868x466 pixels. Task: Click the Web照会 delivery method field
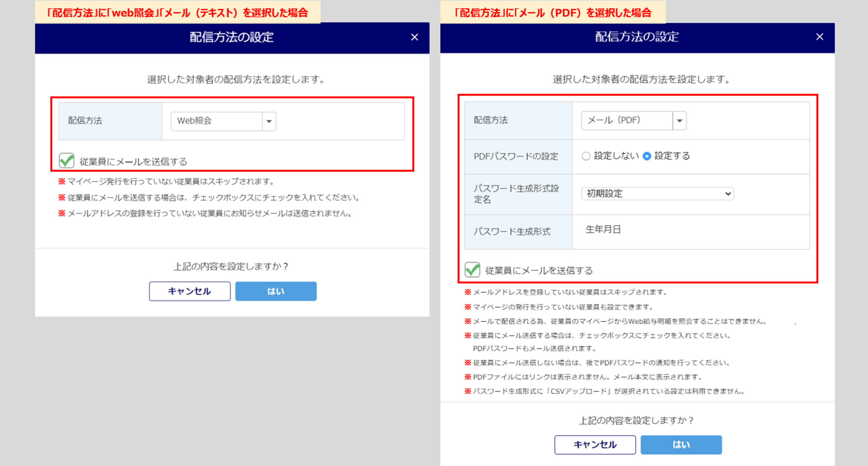pos(216,121)
